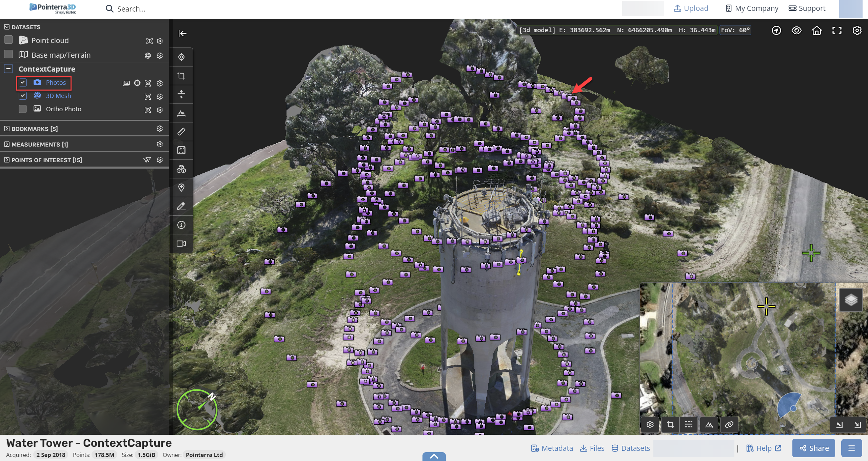Open the Files tab
This screenshot has height=461, width=868.
tap(592, 448)
